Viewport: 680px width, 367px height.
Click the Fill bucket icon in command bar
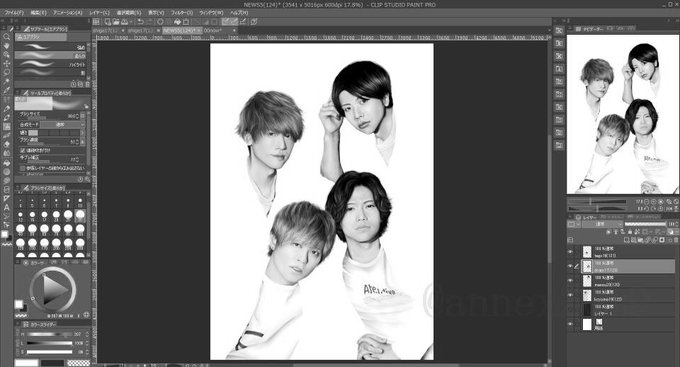tap(178, 22)
